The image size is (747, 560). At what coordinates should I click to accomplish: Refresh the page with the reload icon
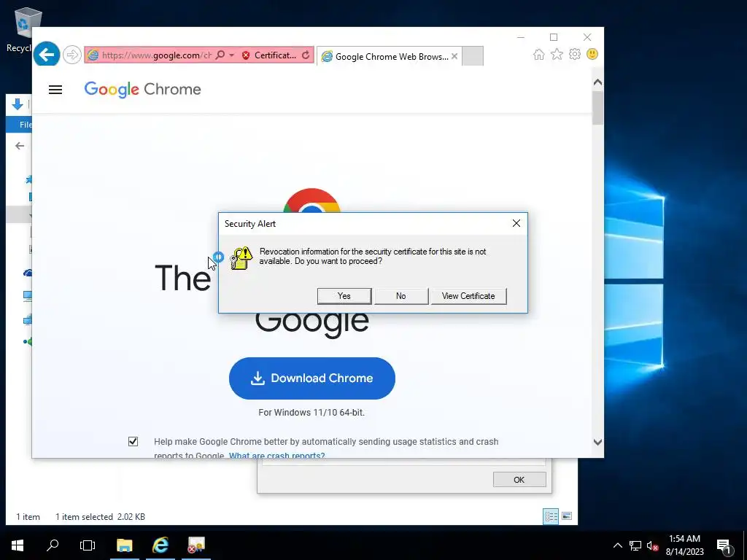click(306, 55)
